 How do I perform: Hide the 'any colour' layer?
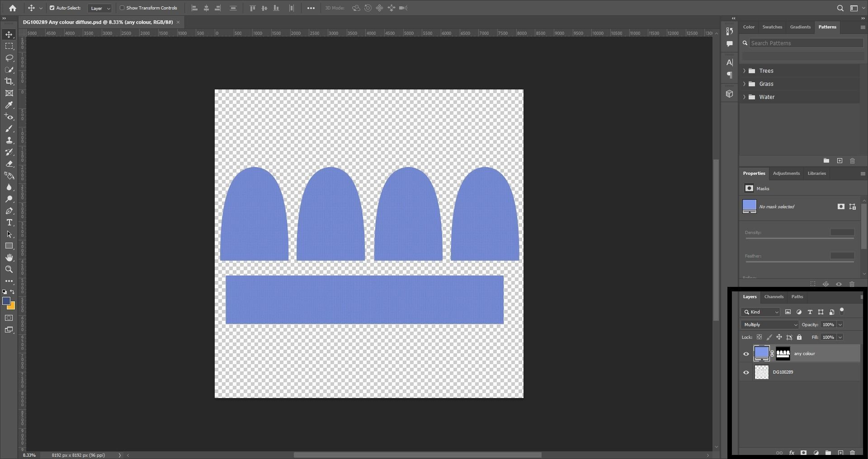[746, 354]
